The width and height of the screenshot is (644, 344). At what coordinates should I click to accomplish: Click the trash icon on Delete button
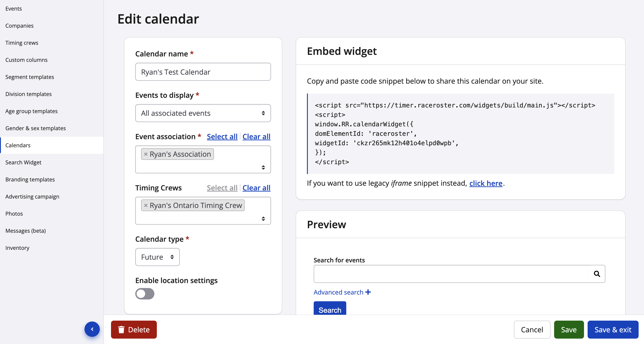coord(121,329)
